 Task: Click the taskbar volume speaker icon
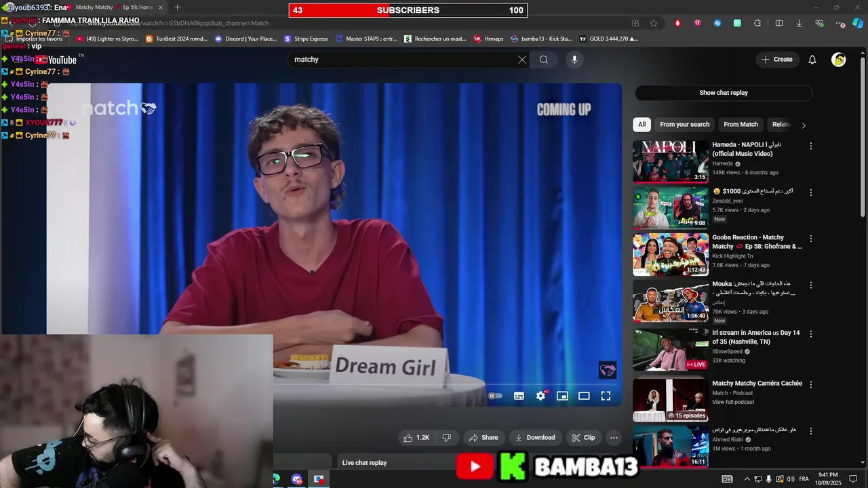tap(791, 479)
